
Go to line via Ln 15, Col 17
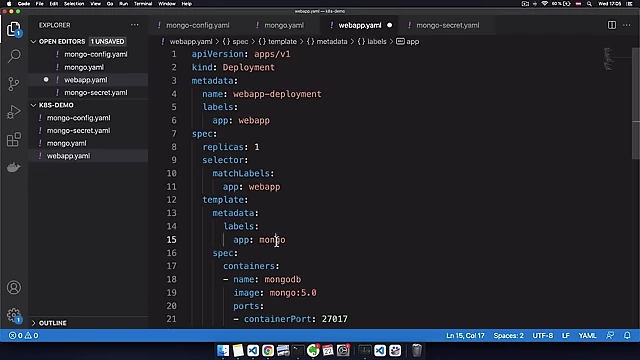[x=465, y=336]
